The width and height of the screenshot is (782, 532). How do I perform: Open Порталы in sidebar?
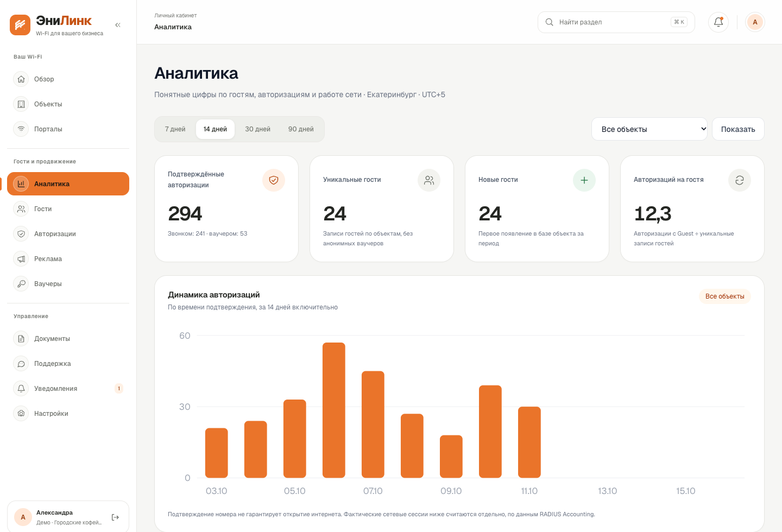[x=68, y=129]
